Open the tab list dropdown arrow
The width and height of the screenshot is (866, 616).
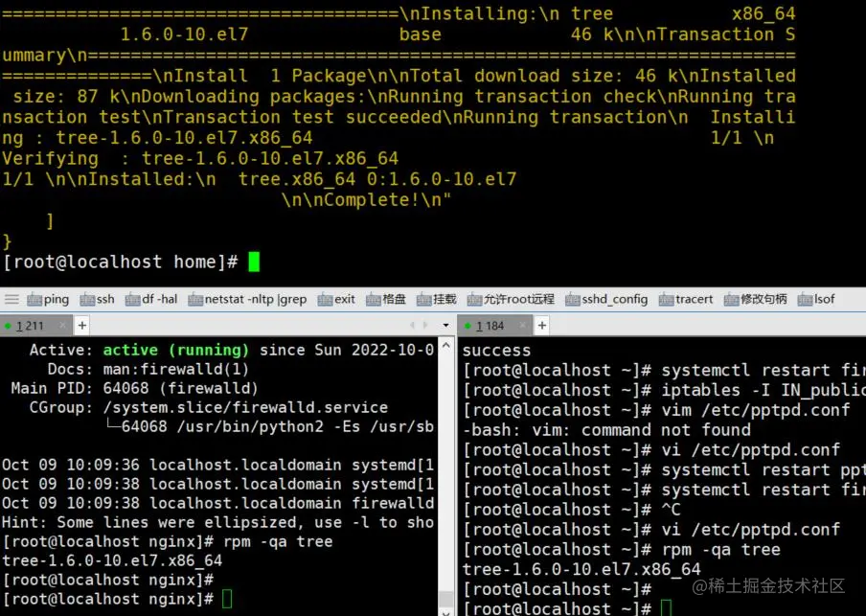(x=445, y=326)
